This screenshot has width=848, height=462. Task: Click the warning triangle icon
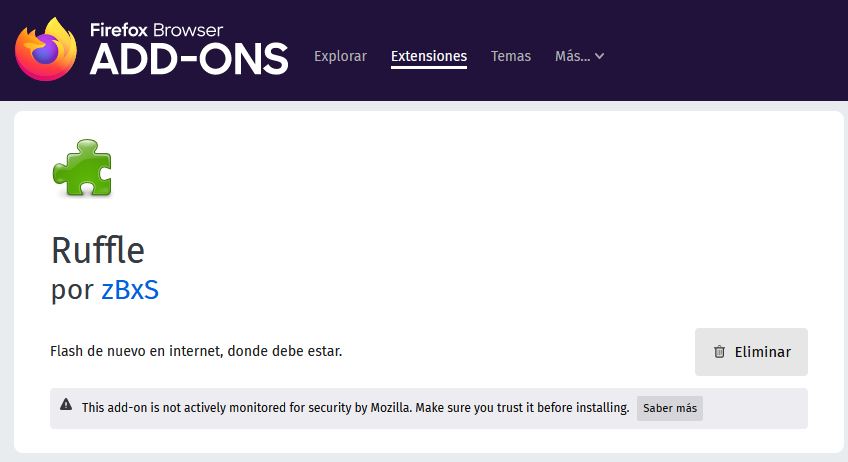point(66,405)
